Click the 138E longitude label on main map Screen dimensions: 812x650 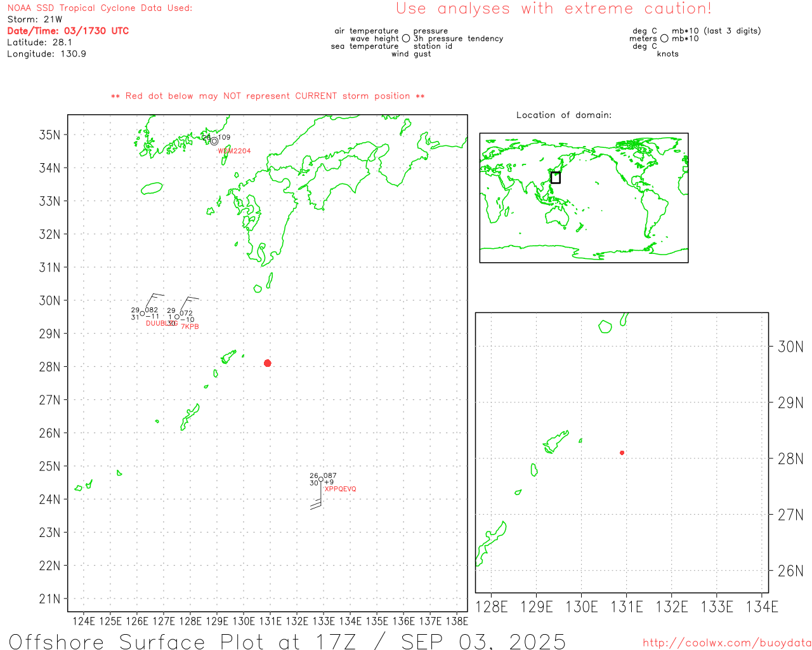tap(457, 621)
